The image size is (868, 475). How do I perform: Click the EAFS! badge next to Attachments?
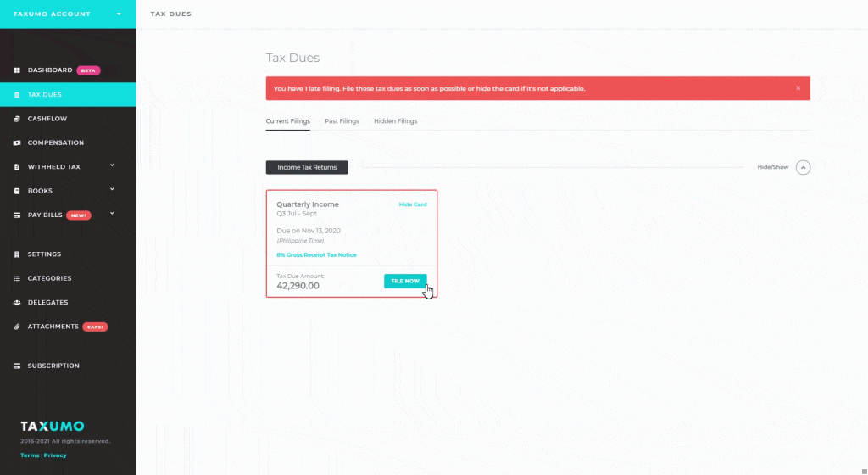tap(95, 327)
